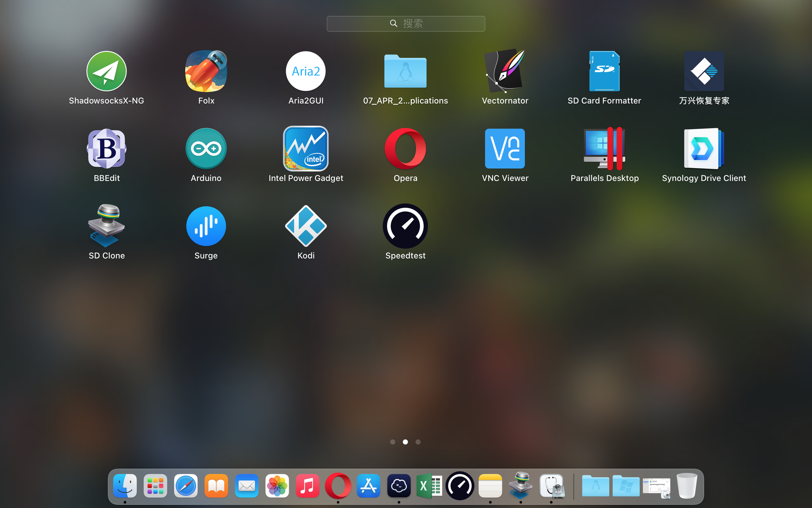Open Intel Power Gadget
This screenshot has width=812, height=508.
(306, 149)
